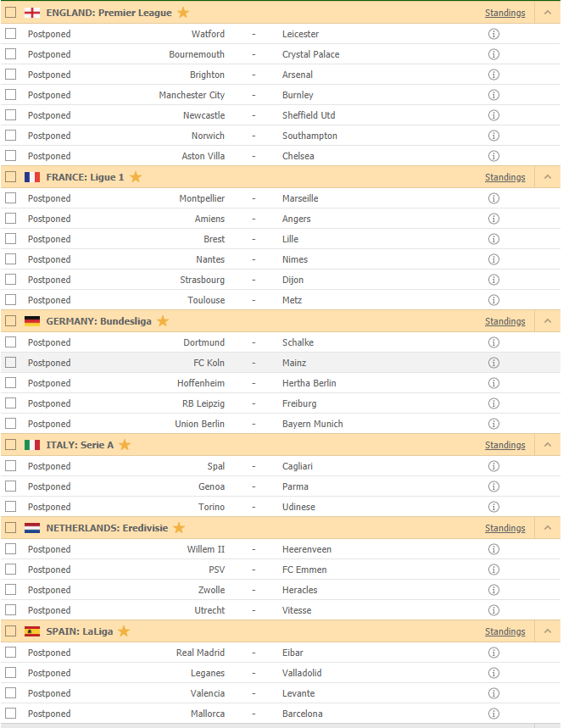Open info icon for Watford vs Leicester
The height and width of the screenshot is (728, 563).
point(493,34)
